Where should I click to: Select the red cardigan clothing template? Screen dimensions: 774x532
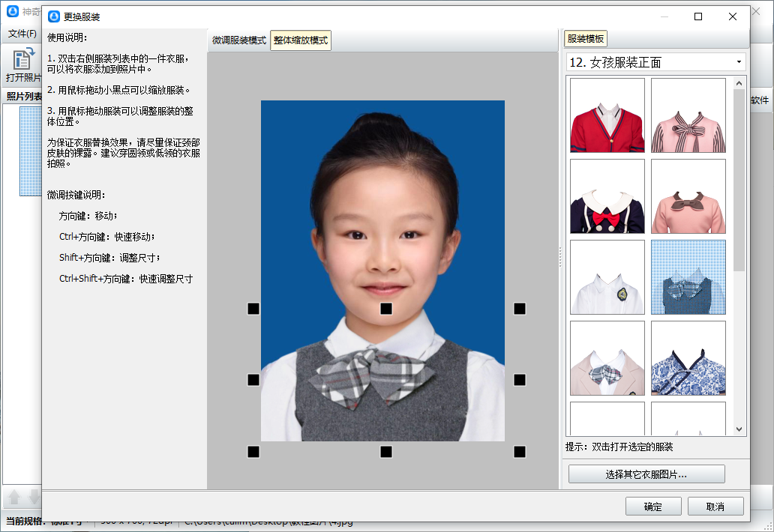click(x=607, y=115)
